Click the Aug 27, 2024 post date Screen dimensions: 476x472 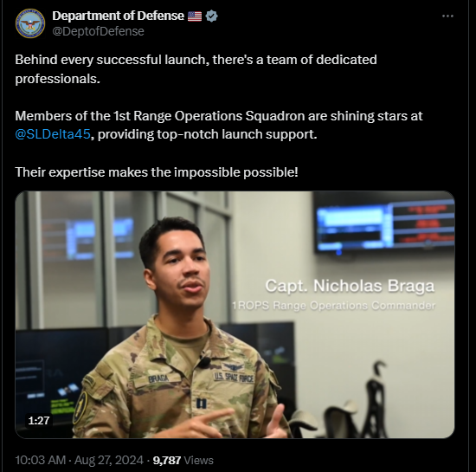click(109, 460)
